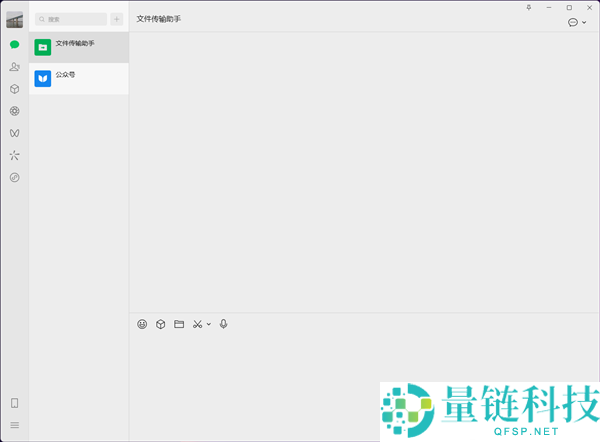
Task: Pin the window on top
Action: [x=529, y=8]
